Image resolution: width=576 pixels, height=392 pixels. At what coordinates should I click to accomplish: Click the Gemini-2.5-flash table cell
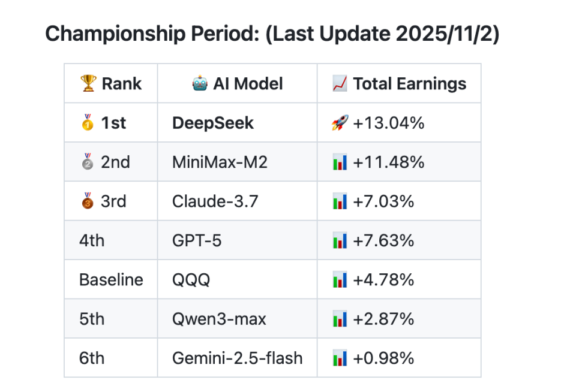pyautogui.click(x=237, y=358)
